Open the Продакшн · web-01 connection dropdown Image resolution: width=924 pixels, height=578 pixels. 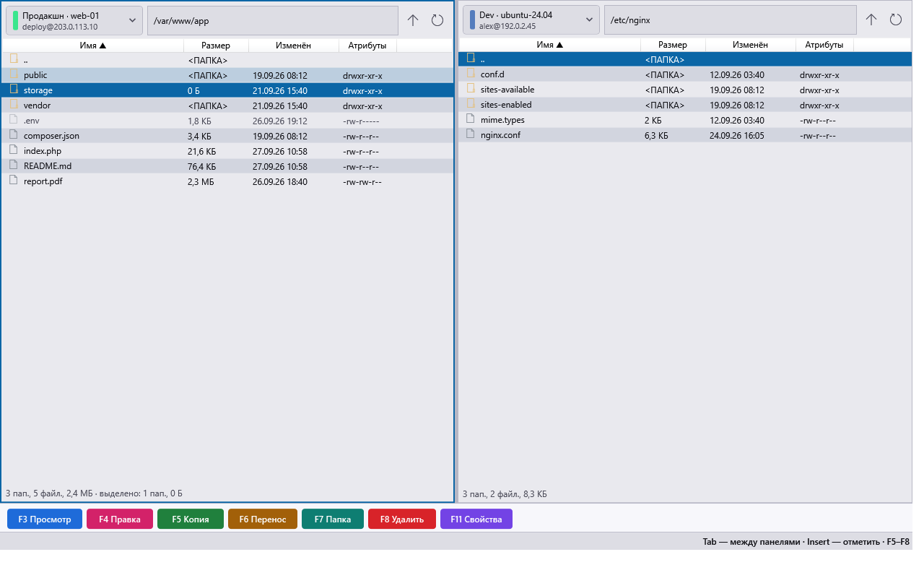74,20
